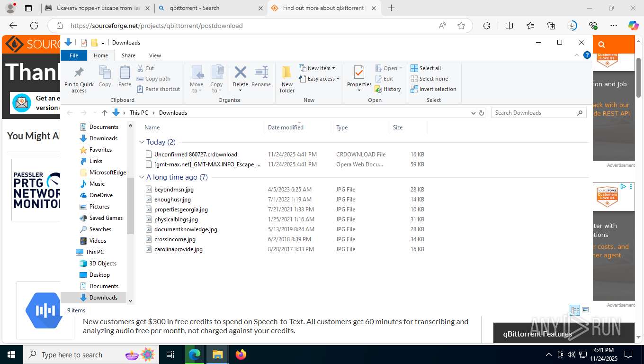Click the Paste ribbon icon
The width and height of the screenshot is (644, 364).
pyautogui.click(x=125, y=73)
